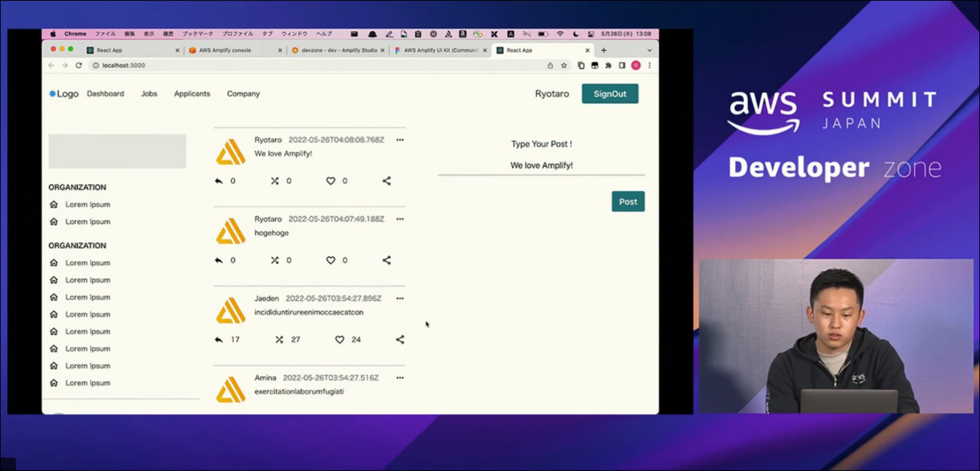Click reply icon on "We love Amplify!" post
The image size is (980, 471).
click(218, 181)
